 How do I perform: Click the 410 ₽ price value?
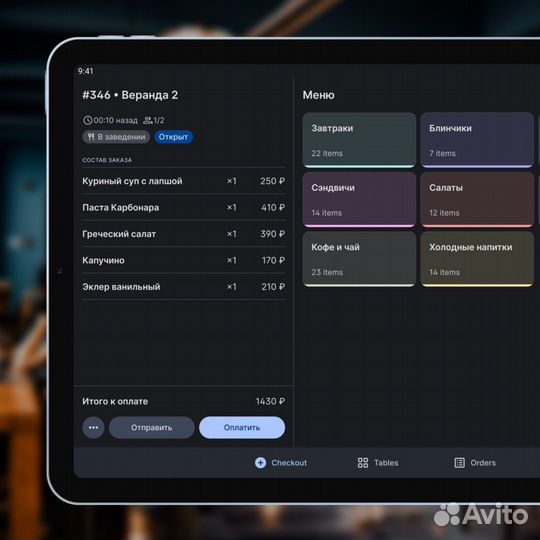click(x=273, y=207)
